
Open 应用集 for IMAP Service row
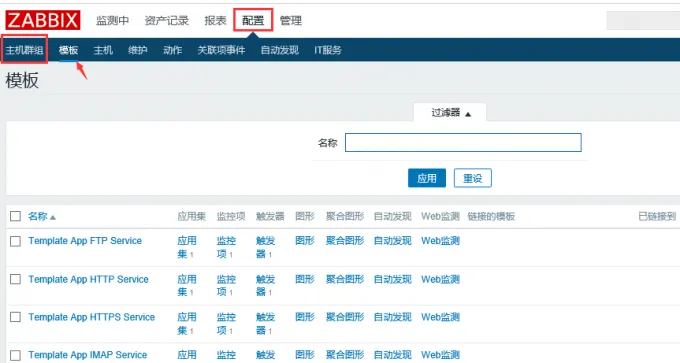pos(186,355)
